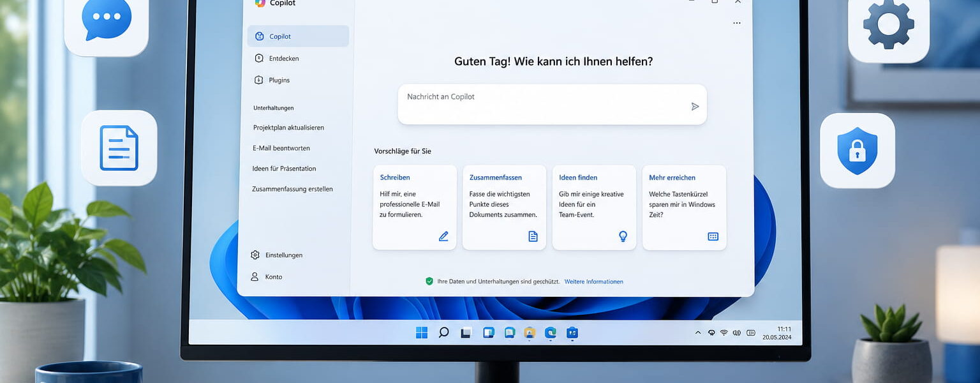Open the three-dot more options menu
This screenshot has height=383, width=980.
click(737, 23)
